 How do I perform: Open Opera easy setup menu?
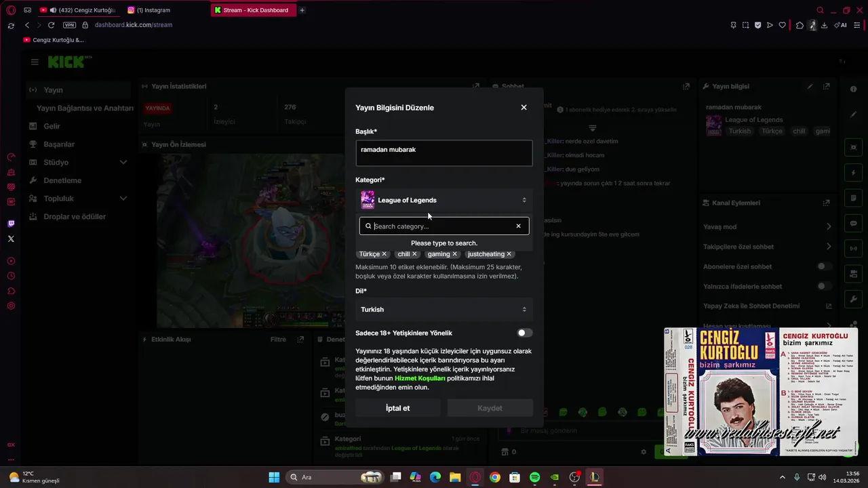[859, 25]
